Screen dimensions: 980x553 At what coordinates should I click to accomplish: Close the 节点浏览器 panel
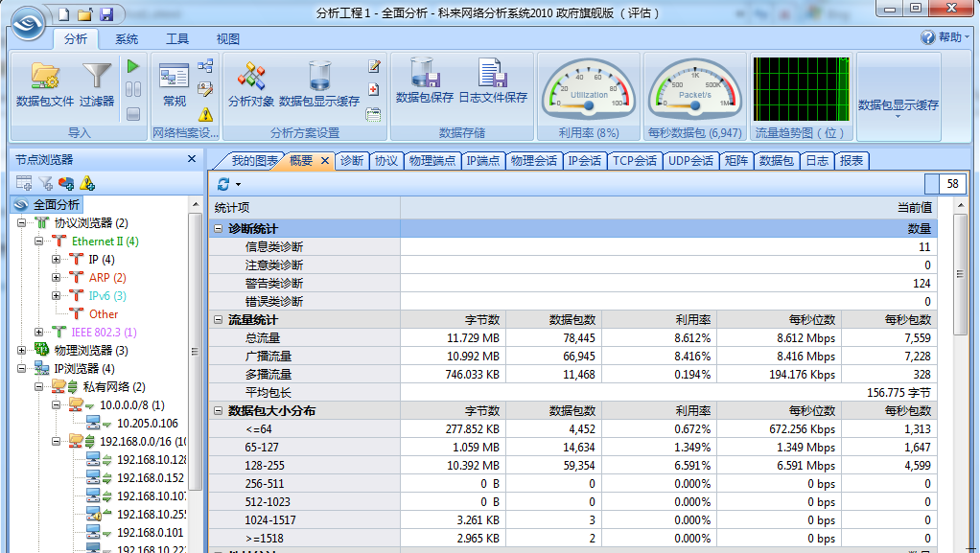click(x=191, y=159)
